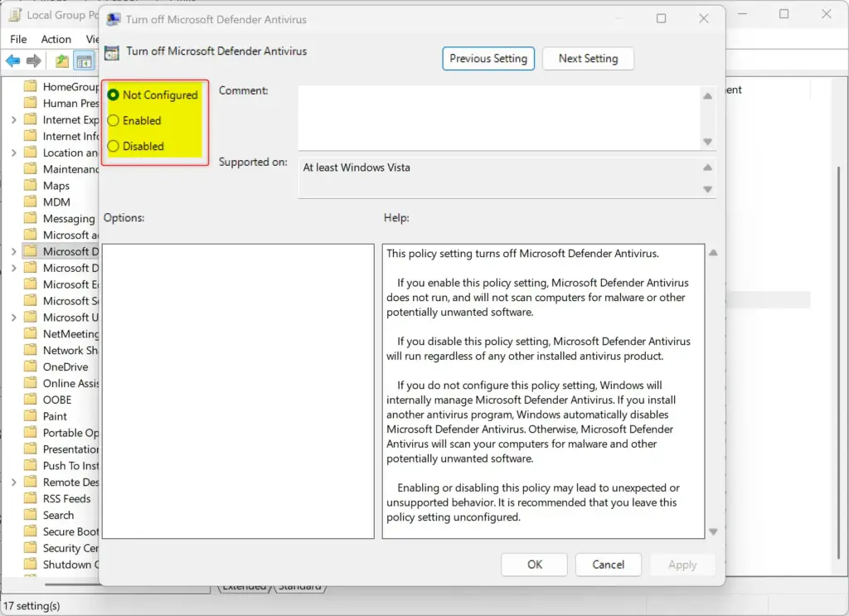Image resolution: width=849 pixels, height=616 pixels.
Task: Toggle the Show/Hide Console Tree icon
Action: coord(85,61)
